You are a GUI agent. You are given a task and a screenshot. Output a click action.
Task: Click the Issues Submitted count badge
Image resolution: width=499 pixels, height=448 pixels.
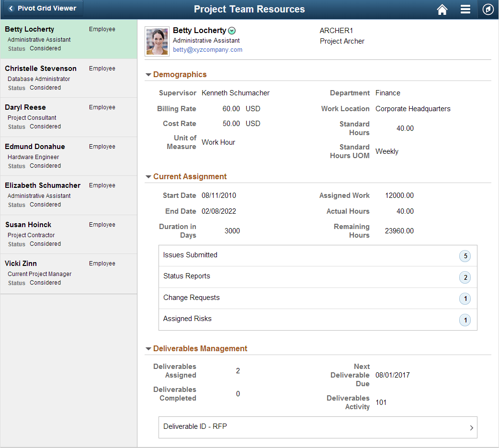point(465,256)
